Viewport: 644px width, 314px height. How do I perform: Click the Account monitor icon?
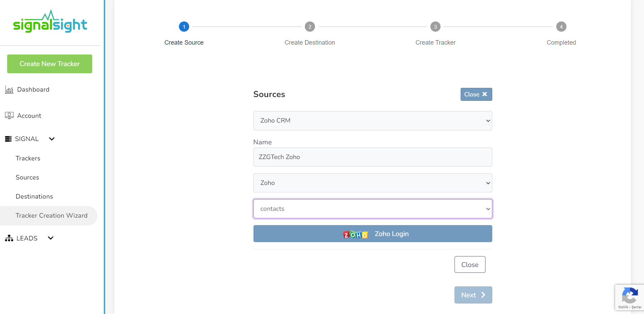(9, 115)
